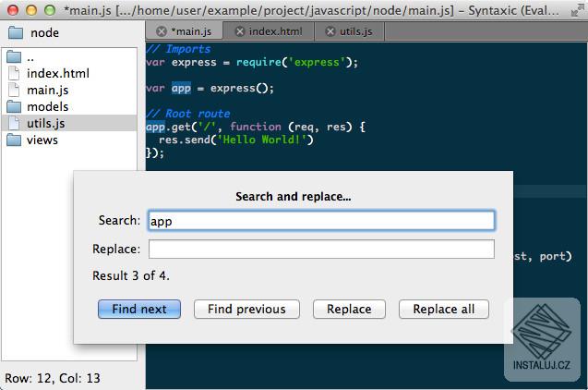The width and height of the screenshot is (588, 390).
Task: Click the 'Result 3 of 4.' text
Action: click(x=131, y=275)
